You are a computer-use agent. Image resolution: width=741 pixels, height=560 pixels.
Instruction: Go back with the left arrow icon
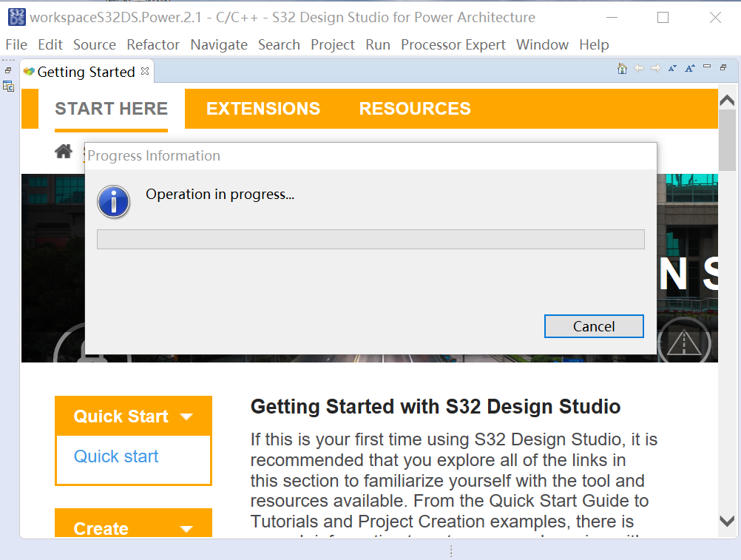[x=639, y=69]
